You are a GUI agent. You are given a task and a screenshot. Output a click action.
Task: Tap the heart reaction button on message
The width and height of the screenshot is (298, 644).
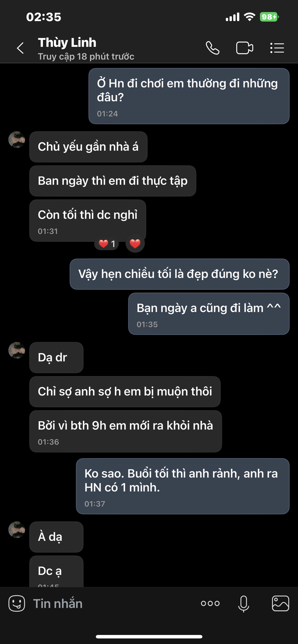135,243
